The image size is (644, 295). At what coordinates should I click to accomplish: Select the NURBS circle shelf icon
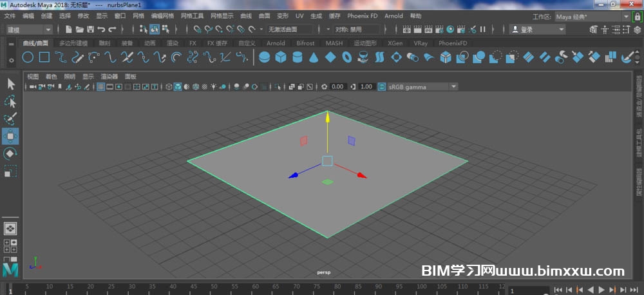[x=28, y=57]
